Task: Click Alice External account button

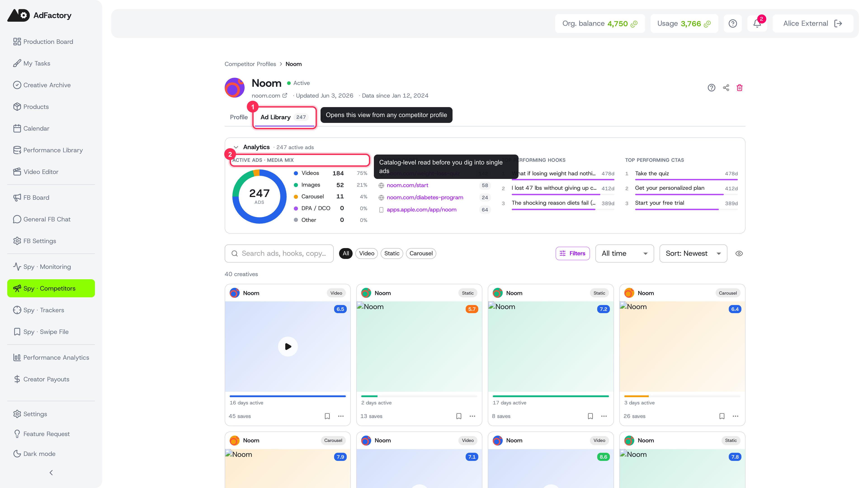Action: point(812,23)
